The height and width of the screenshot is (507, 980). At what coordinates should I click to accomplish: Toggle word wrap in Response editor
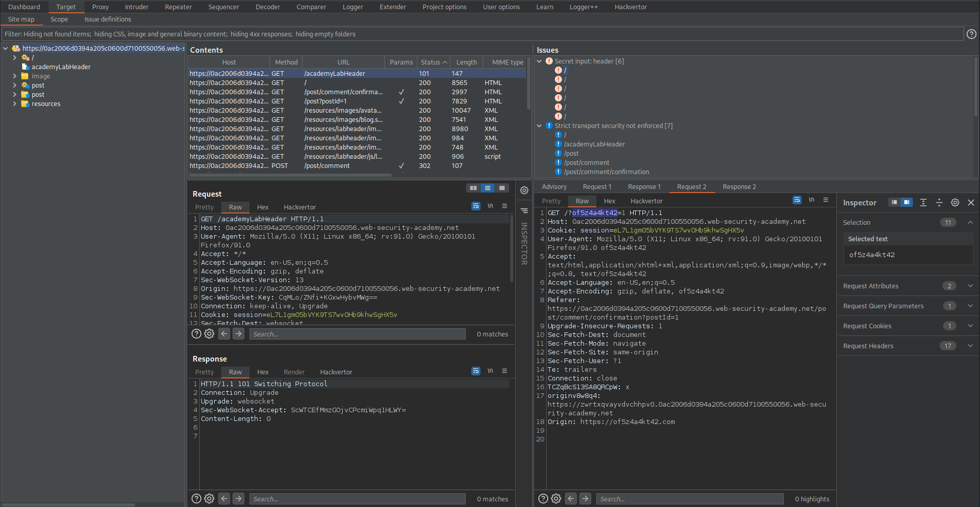pyautogui.click(x=476, y=371)
